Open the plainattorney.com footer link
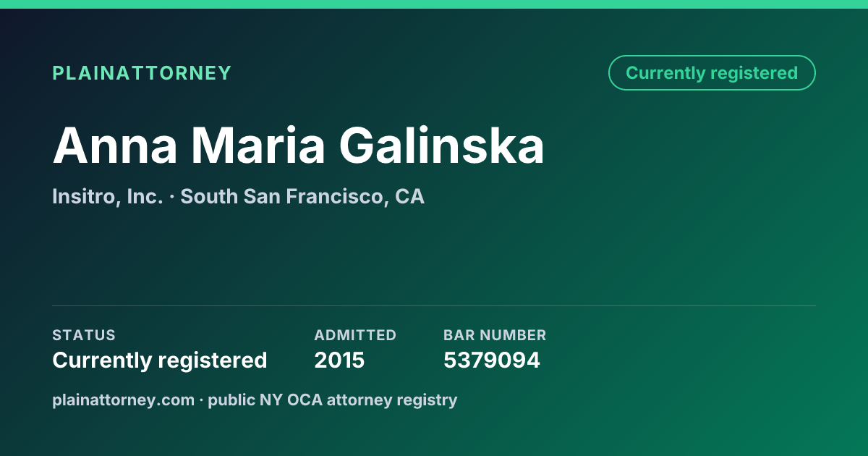868x456 pixels. point(123,400)
